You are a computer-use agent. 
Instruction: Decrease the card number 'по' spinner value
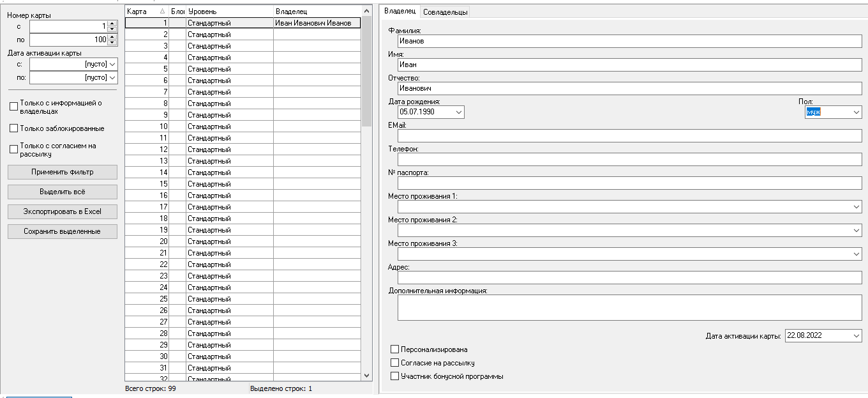point(112,43)
